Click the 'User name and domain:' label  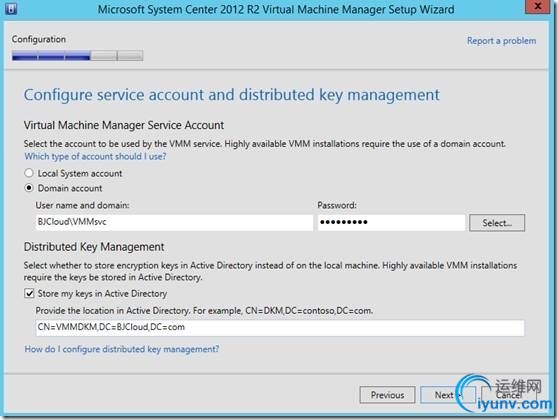pos(83,205)
